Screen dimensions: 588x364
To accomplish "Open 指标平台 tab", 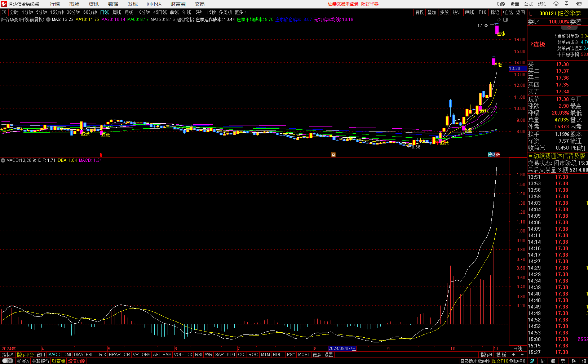I will 25,355.
